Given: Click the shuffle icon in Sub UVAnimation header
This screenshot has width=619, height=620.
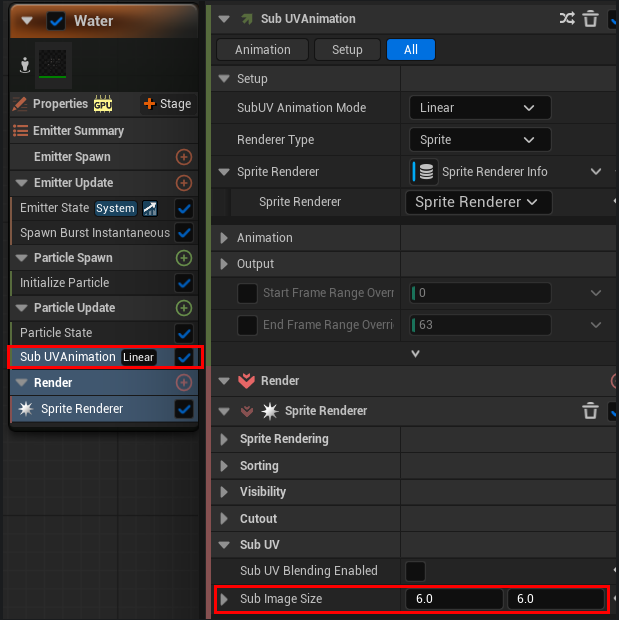Looking at the screenshot, I should point(567,19).
